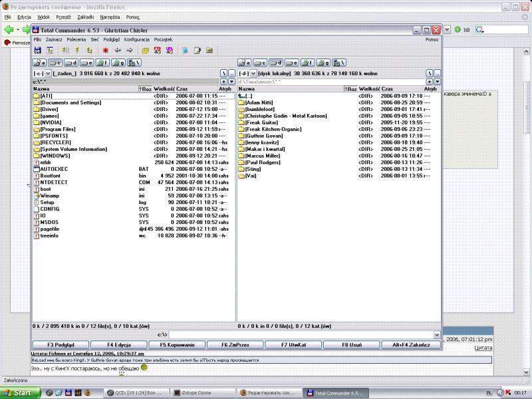Click the command line input field
532x399 pixels.
pyautogui.click(x=299, y=334)
